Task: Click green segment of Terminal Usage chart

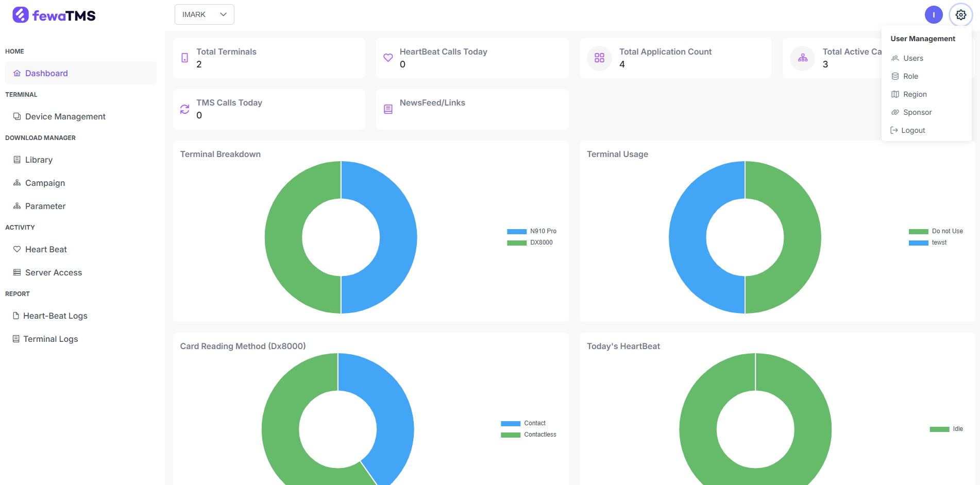Action: click(x=802, y=237)
